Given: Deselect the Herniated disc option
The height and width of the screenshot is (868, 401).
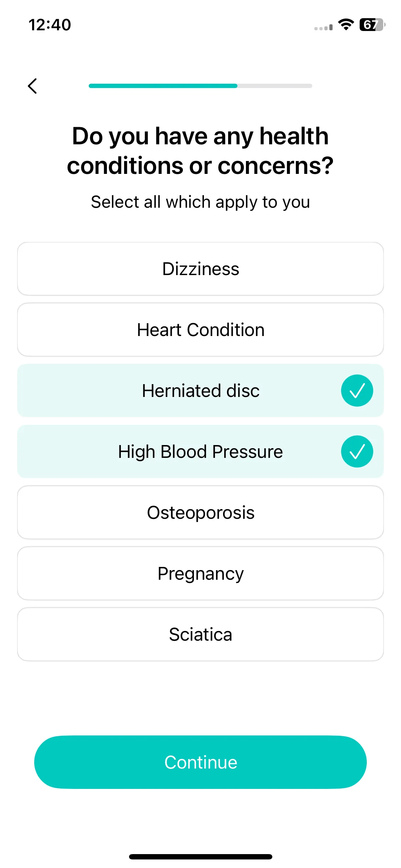Looking at the screenshot, I should [x=200, y=391].
